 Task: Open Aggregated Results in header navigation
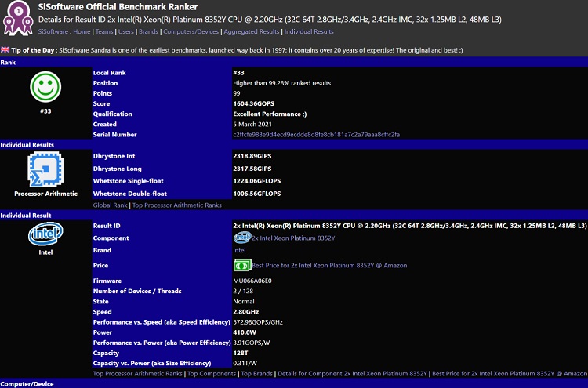coord(251,31)
